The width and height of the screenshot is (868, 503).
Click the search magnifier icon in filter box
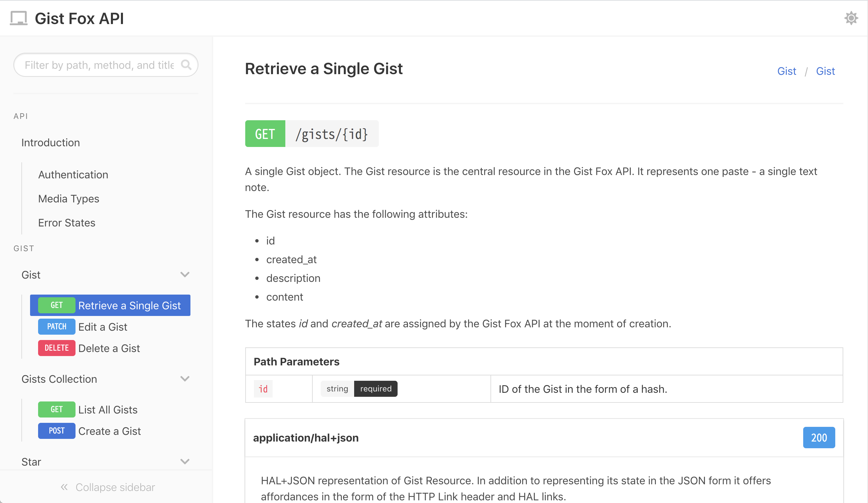click(x=186, y=65)
